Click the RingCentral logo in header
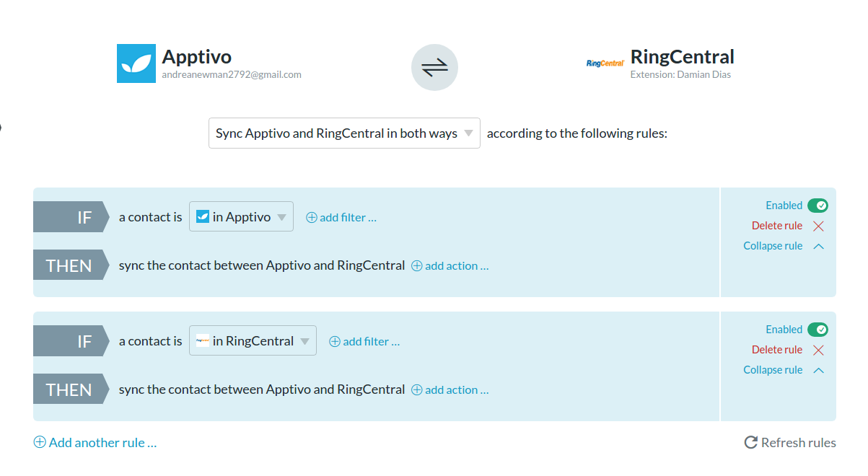868x476 pixels. click(605, 63)
